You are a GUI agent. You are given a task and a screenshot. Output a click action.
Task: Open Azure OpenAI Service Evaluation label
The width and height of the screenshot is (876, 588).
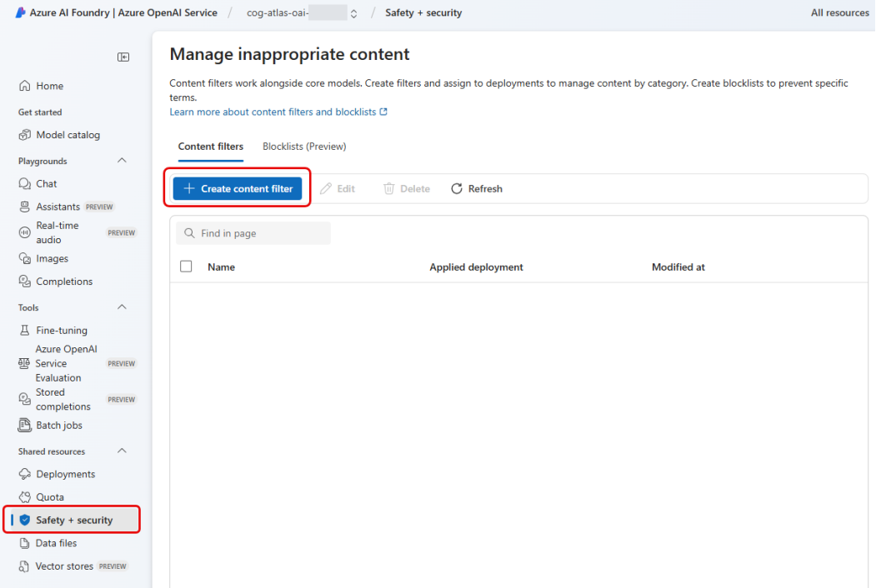click(x=67, y=363)
